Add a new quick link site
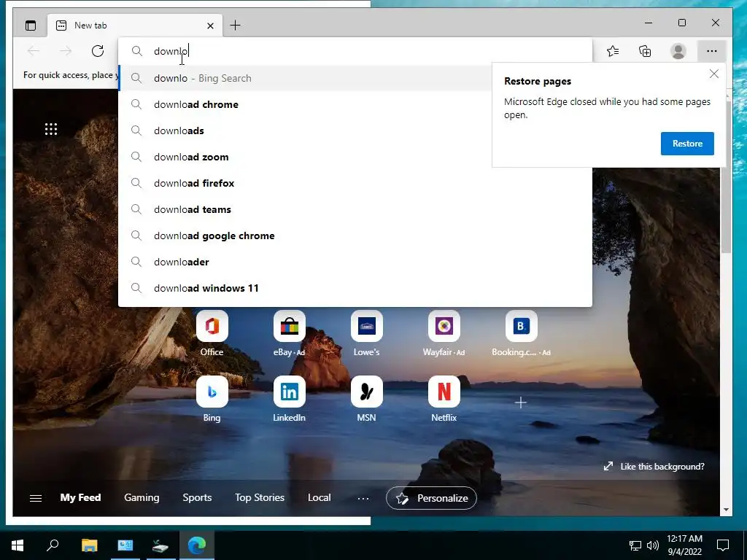The width and height of the screenshot is (747, 560). (x=521, y=402)
